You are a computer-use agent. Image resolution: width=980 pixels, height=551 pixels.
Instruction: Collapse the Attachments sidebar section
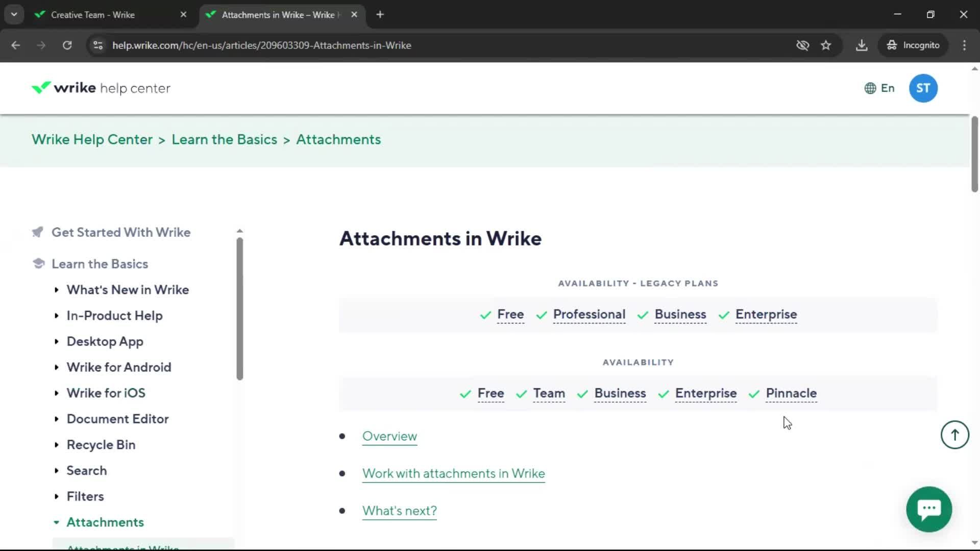pyautogui.click(x=57, y=522)
